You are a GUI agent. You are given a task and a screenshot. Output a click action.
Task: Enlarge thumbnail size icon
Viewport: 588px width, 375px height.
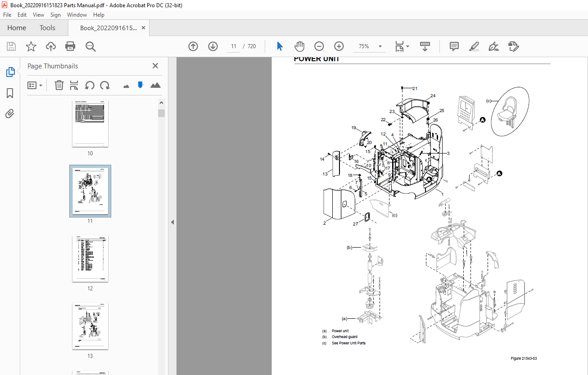tap(155, 85)
